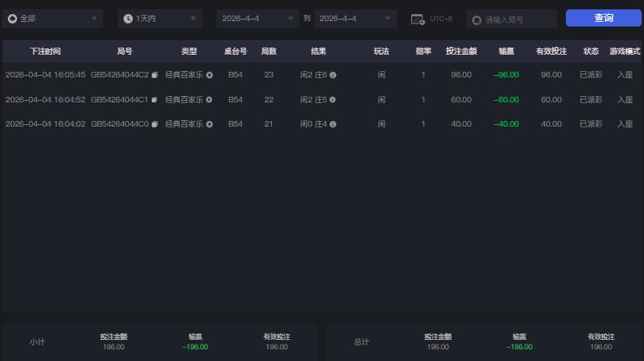The image size is (644, 361).
Task: Click the clock icon in 1天内 selector
Action: (x=128, y=19)
